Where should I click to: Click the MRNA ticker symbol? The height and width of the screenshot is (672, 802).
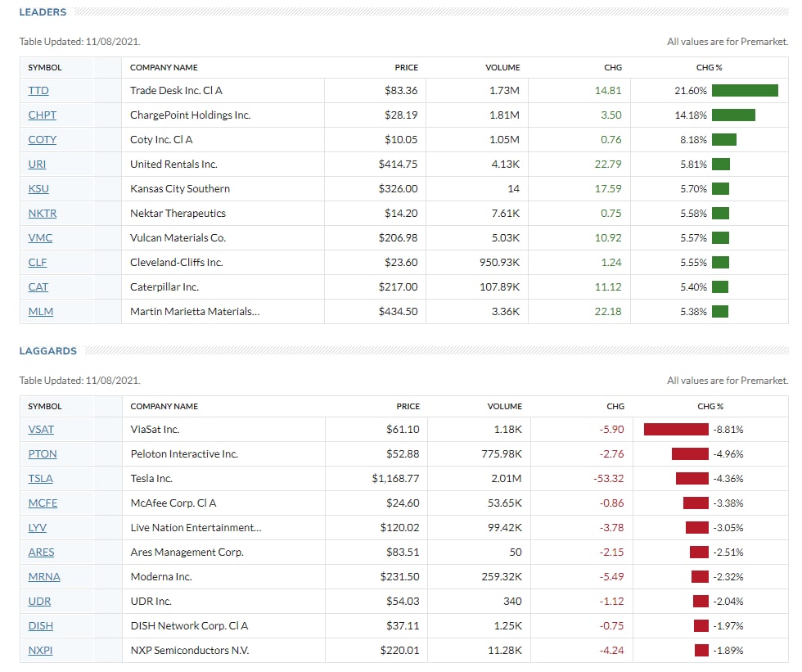pyautogui.click(x=44, y=577)
